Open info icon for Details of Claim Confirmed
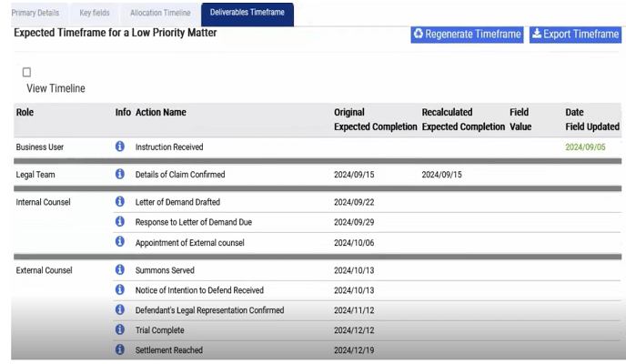This screenshot has height=364, width=626. (x=120, y=174)
